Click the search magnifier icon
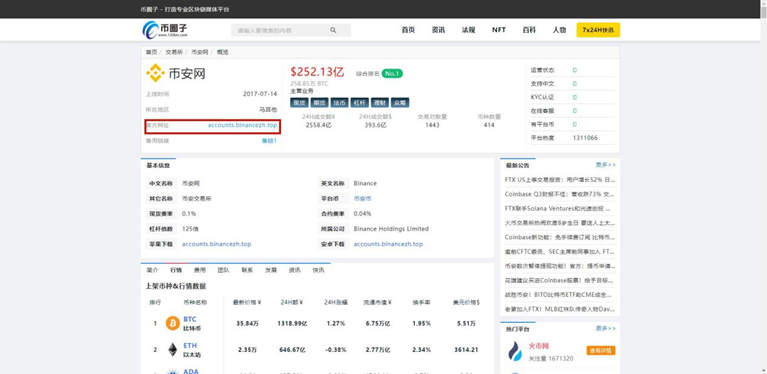The width and height of the screenshot is (767, 374). [333, 30]
